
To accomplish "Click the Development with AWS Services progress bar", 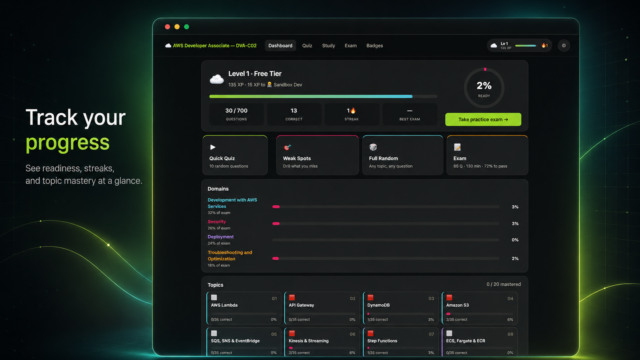I will pos(386,207).
